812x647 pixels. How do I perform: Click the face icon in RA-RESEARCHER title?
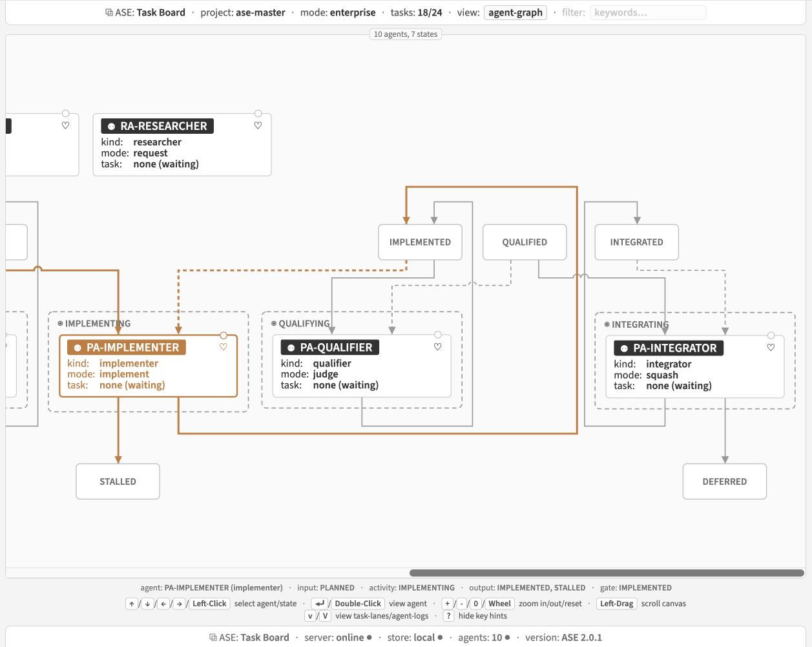click(111, 127)
